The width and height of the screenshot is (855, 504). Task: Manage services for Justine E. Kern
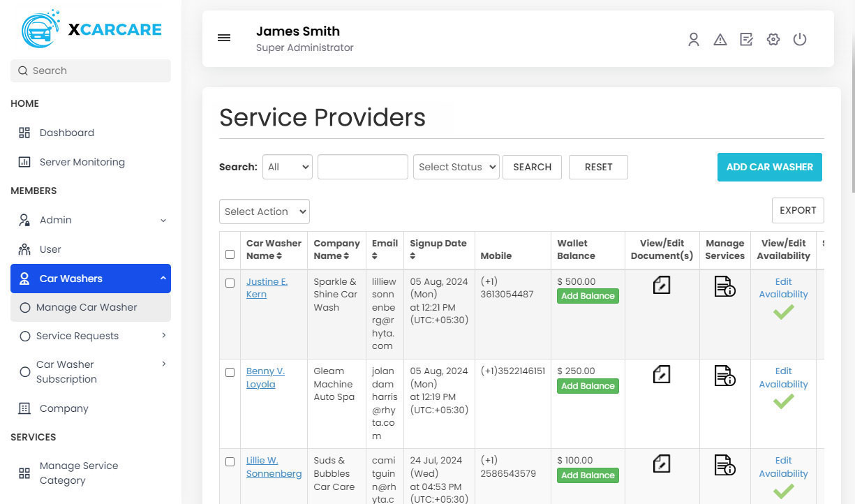pyautogui.click(x=724, y=286)
